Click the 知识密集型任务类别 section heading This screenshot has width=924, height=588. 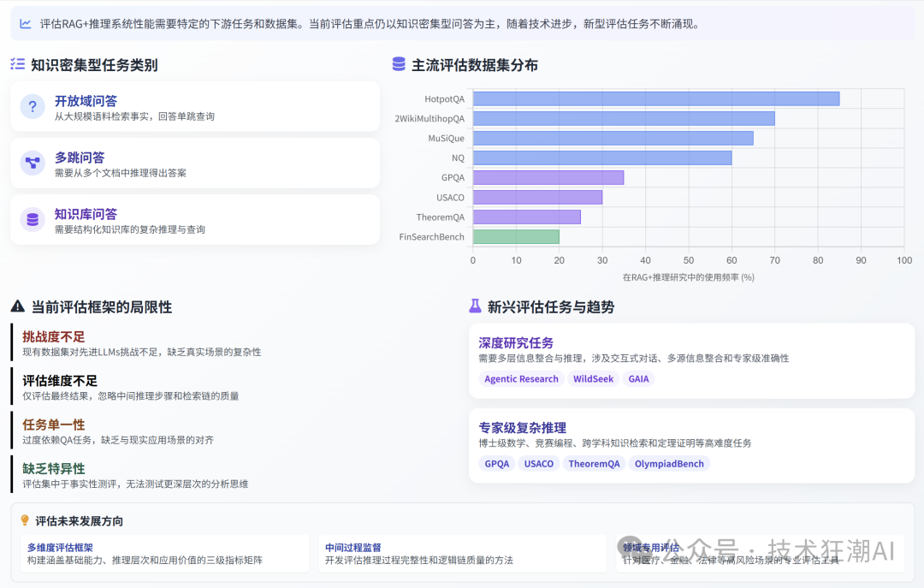coord(94,65)
